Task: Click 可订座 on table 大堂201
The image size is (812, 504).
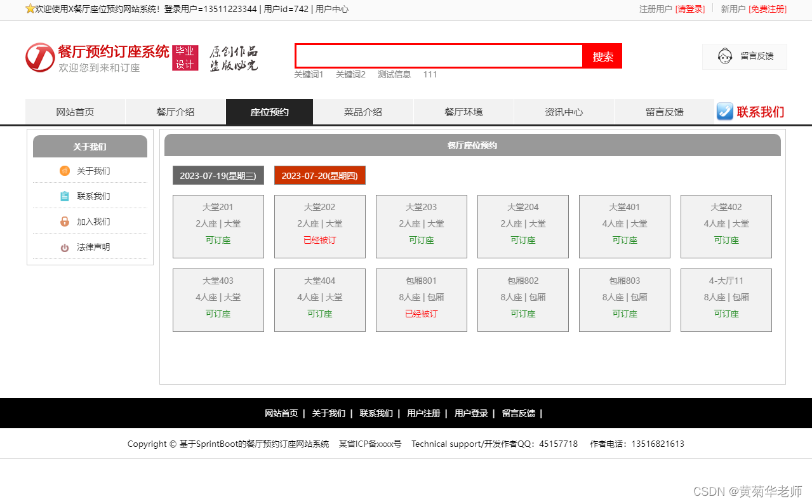Action: tap(218, 241)
